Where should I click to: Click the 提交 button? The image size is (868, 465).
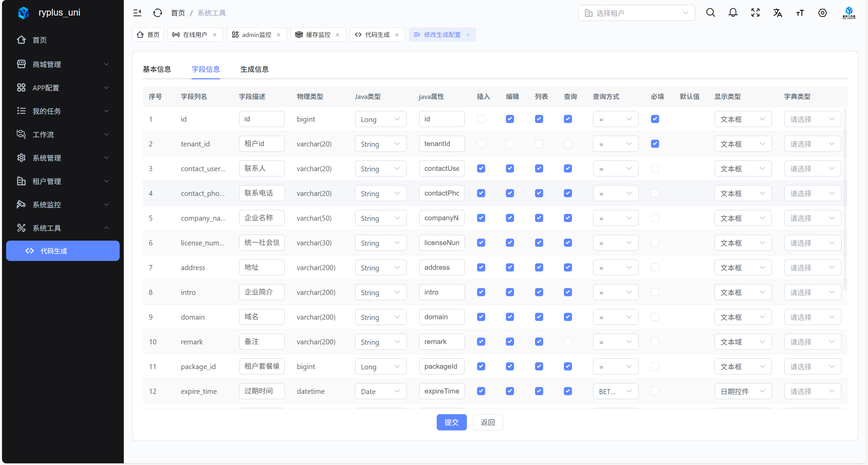451,422
